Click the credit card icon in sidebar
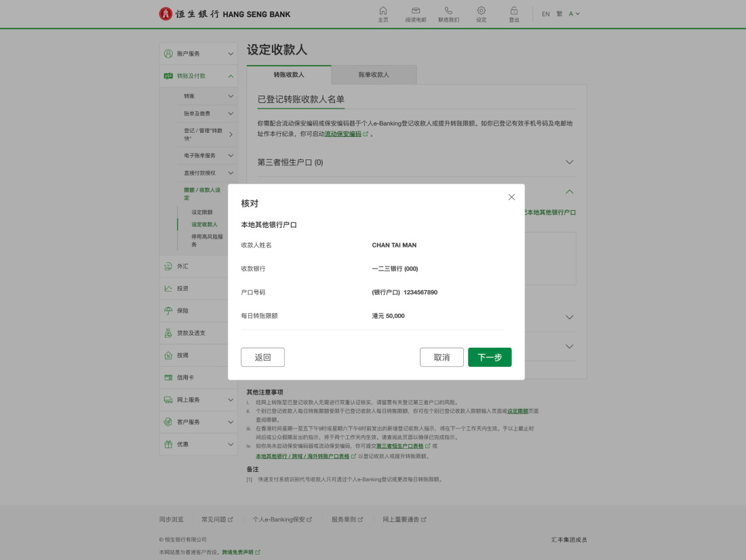This screenshot has width=746, height=560. tap(168, 378)
